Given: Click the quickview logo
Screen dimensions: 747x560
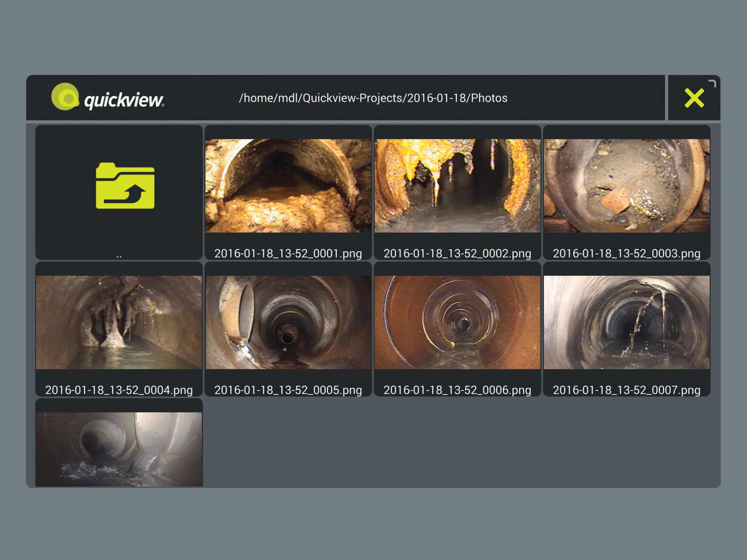Looking at the screenshot, I should click(107, 97).
